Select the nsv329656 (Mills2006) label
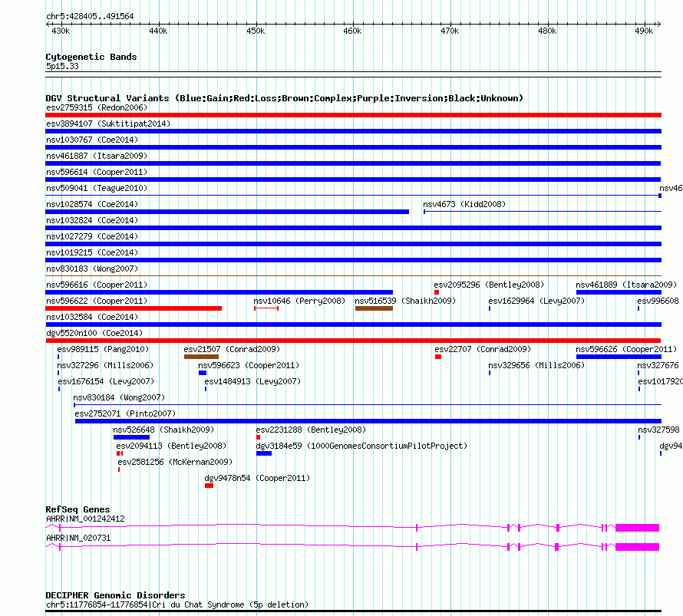This screenshot has height=616, width=683. [536, 365]
